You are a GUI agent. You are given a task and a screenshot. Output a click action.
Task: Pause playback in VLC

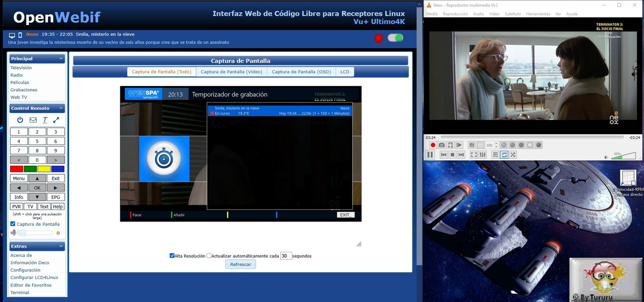tap(430, 155)
